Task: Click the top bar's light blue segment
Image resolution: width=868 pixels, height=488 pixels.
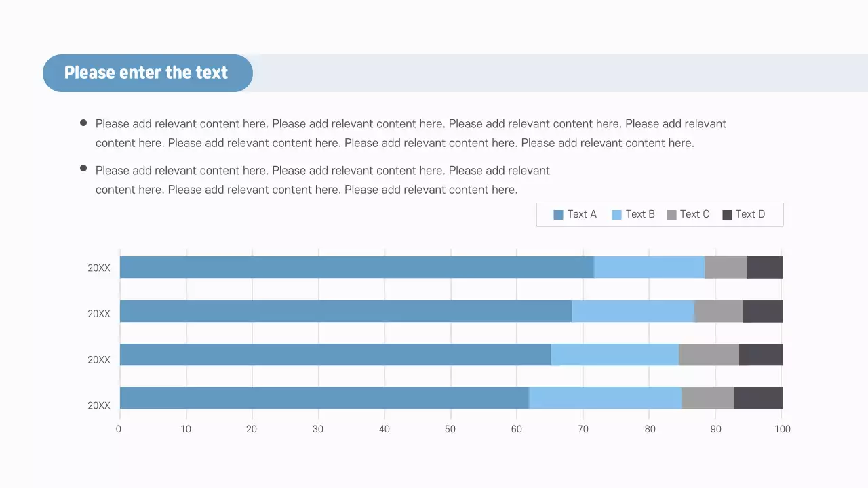Action: (x=649, y=267)
